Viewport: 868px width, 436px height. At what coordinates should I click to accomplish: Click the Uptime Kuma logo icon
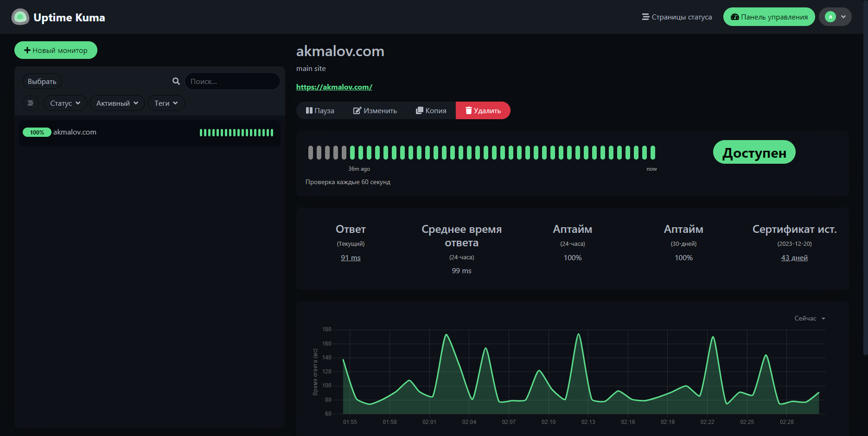tap(20, 17)
